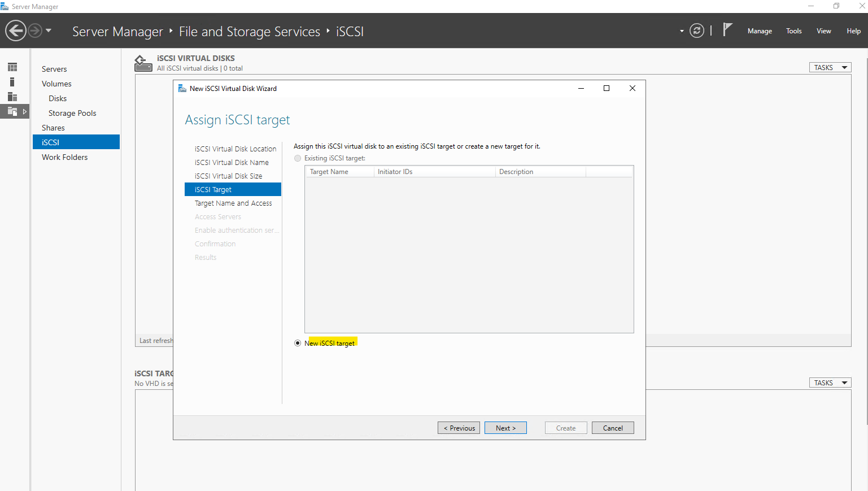Select Local Server icon in sidebar
868x491 pixels.
tap(12, 82)
